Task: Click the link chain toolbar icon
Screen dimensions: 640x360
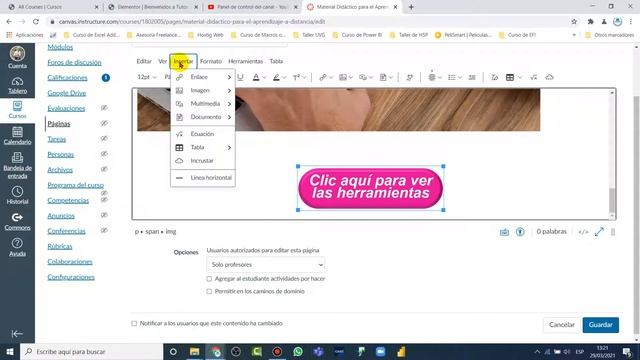Action: [323, 77]
